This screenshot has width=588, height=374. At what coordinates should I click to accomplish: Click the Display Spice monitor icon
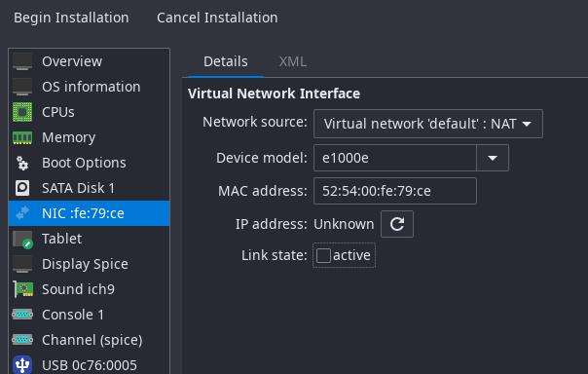[22, 264]
